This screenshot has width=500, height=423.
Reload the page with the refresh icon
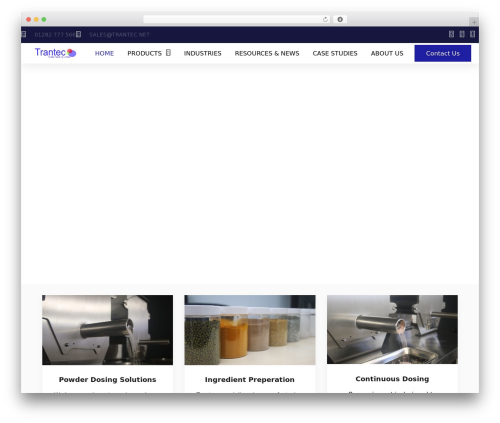(x=325, y=19)
